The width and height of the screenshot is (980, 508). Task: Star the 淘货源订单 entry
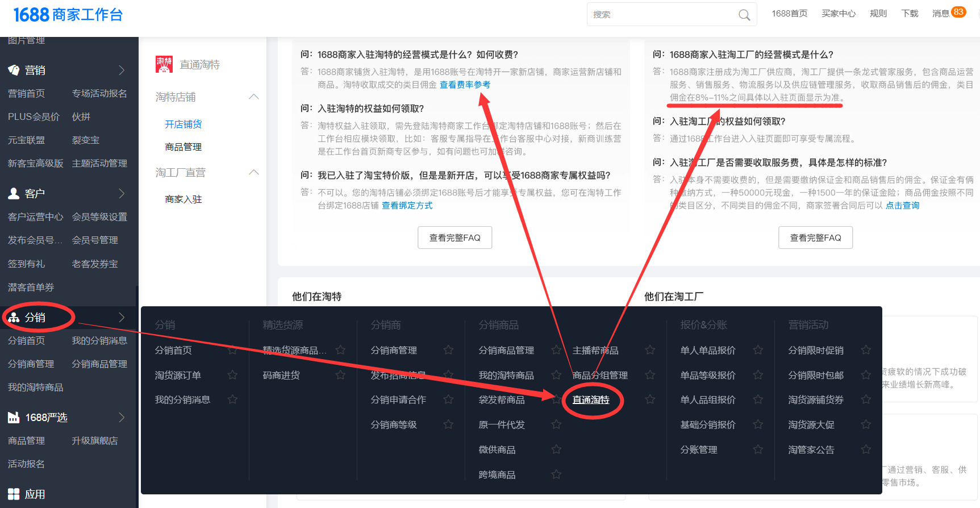click(x=232, y=375)
